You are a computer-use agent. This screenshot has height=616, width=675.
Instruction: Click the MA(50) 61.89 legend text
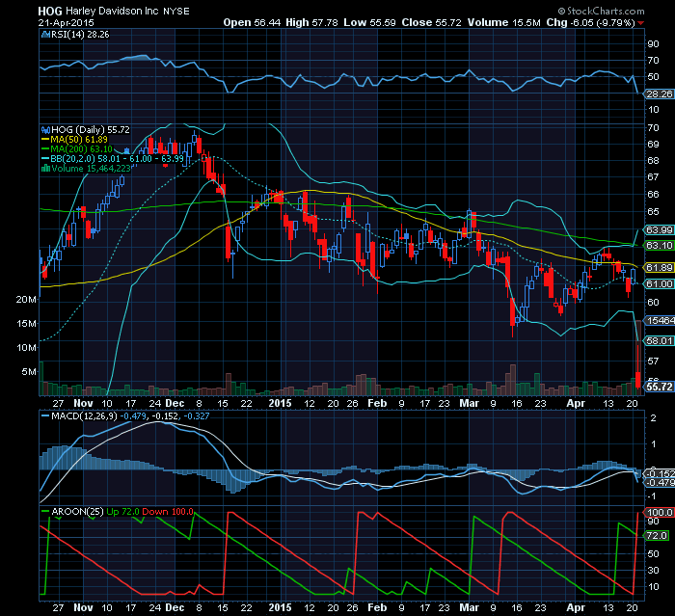coord(79,140)
